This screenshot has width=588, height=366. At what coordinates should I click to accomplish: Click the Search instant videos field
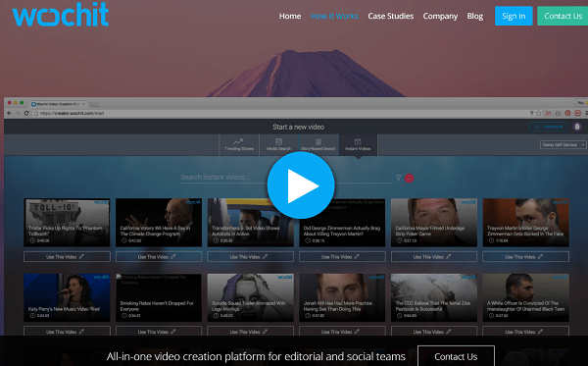tap(286, 178)
